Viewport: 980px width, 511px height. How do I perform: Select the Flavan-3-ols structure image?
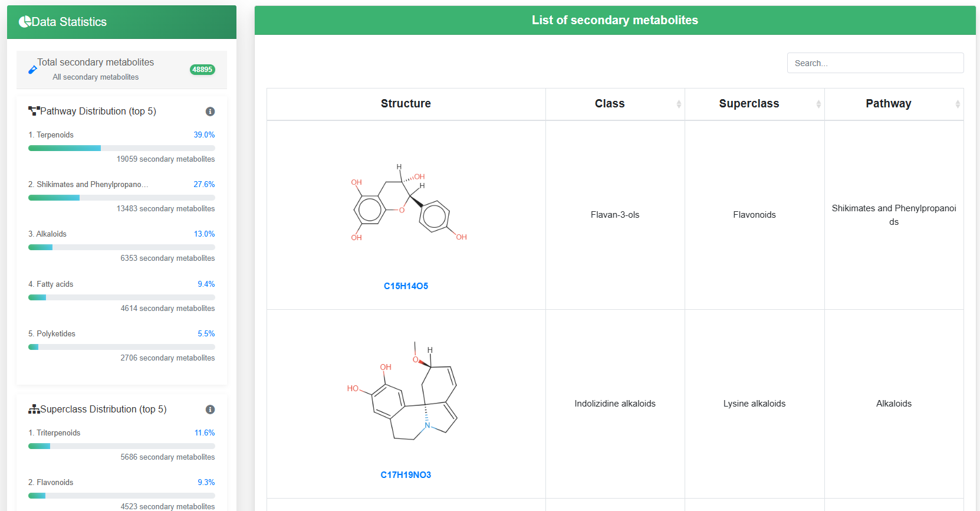[x=409, y=203]
